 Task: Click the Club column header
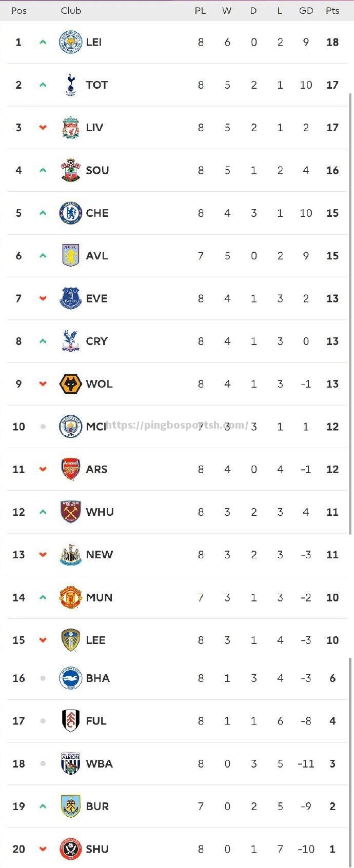point(71,10)
